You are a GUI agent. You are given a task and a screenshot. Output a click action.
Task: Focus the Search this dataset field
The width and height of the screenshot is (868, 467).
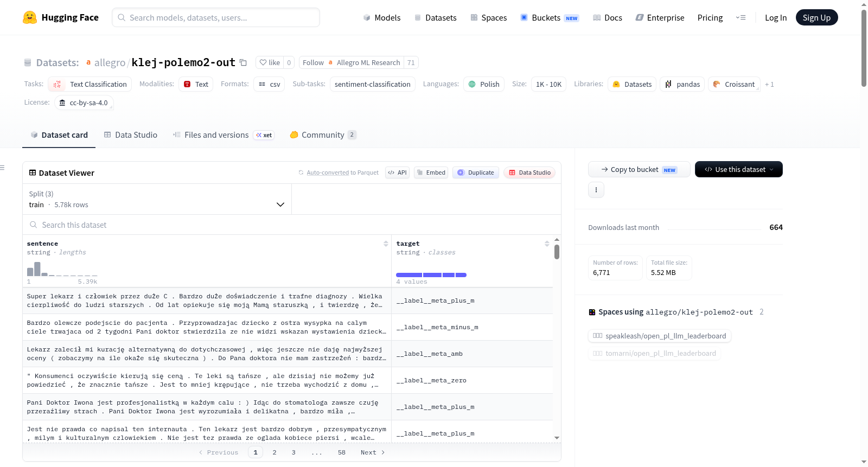tap(292, 225)
